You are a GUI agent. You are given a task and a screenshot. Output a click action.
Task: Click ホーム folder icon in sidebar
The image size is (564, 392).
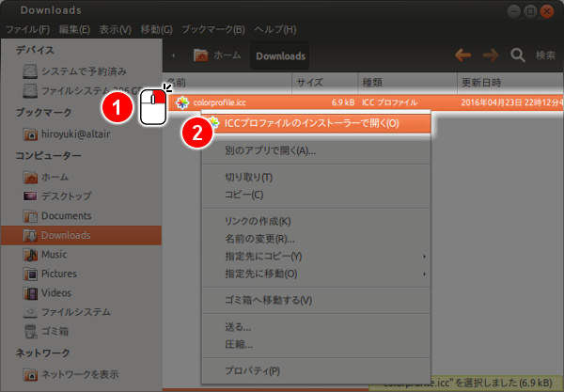[x=31, y=177]
